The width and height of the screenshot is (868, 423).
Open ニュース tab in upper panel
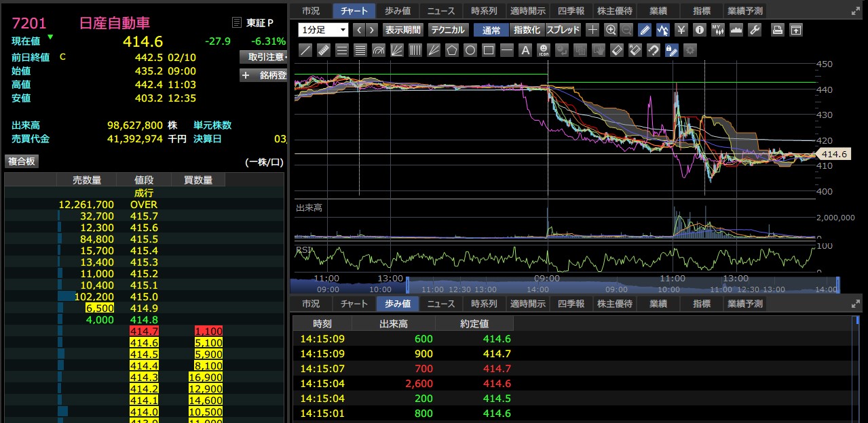pyautogui.click(x=441, y=11)
